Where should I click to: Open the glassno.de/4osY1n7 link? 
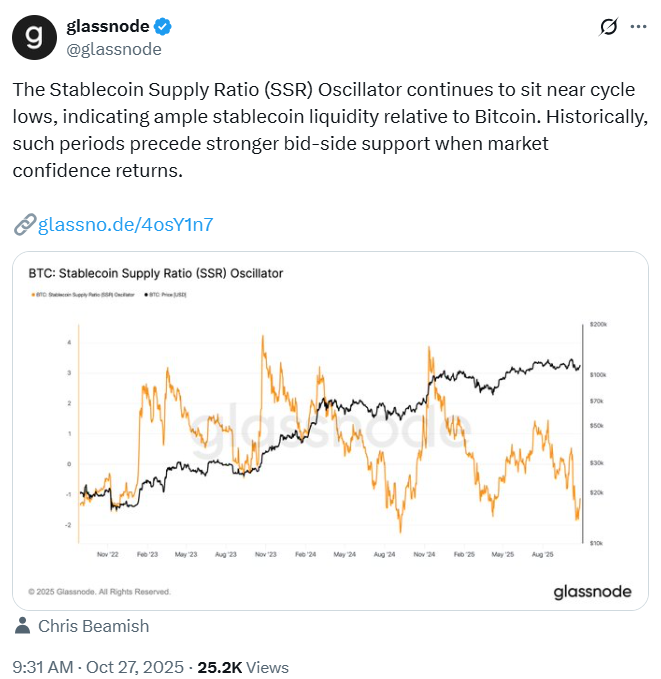[125, 224]
